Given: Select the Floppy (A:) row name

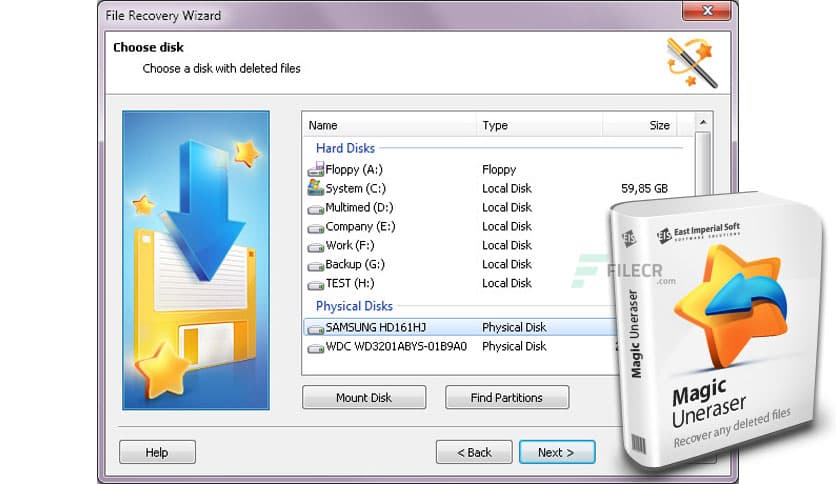Looking at the screenshot, I should click(x=354, y=170).
